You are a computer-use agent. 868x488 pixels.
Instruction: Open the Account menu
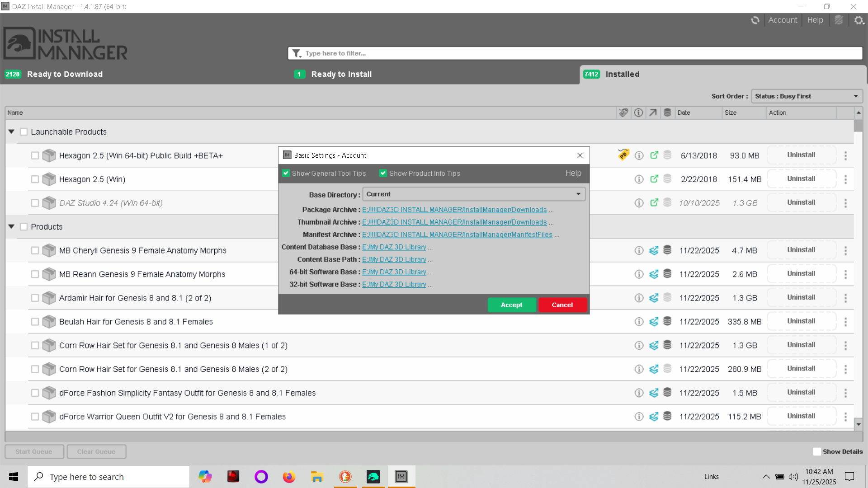783,20
